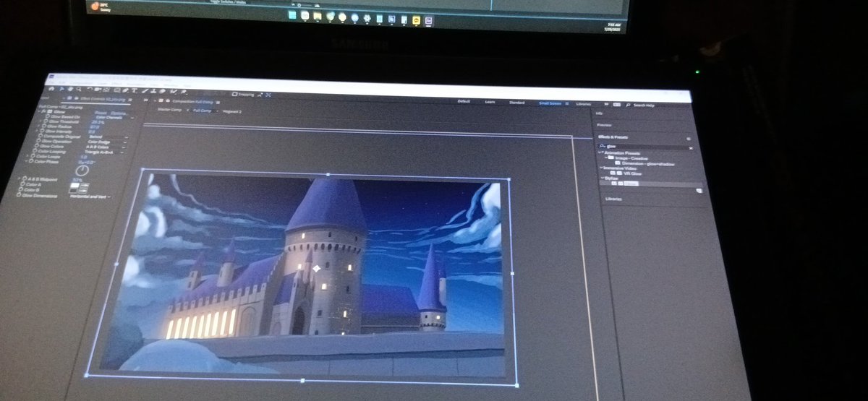Toggle the Color Loops stopwatch
The image size is (868, 401).
[x=33, y=156]
